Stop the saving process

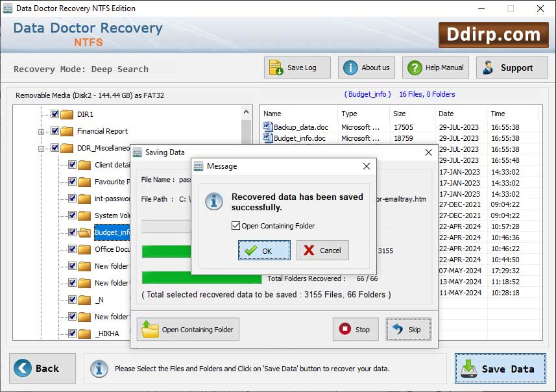(356, 329)
